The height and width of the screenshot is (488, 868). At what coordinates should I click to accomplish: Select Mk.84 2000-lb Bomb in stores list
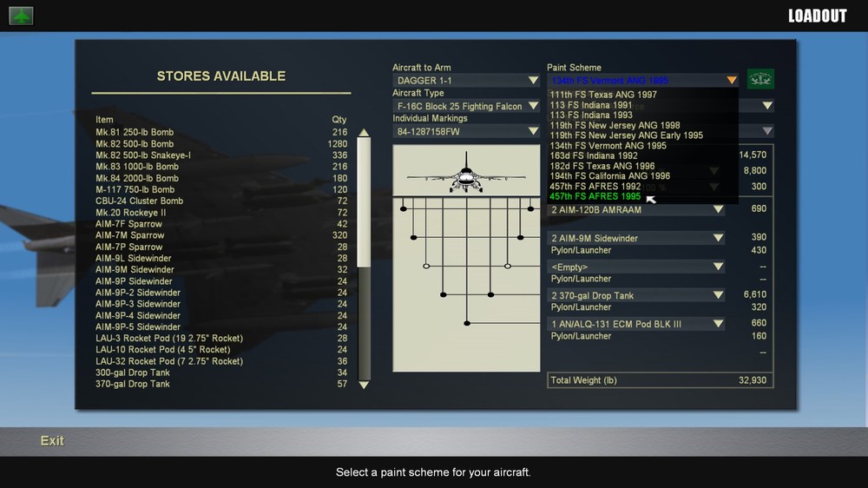[x=137, y=178]
